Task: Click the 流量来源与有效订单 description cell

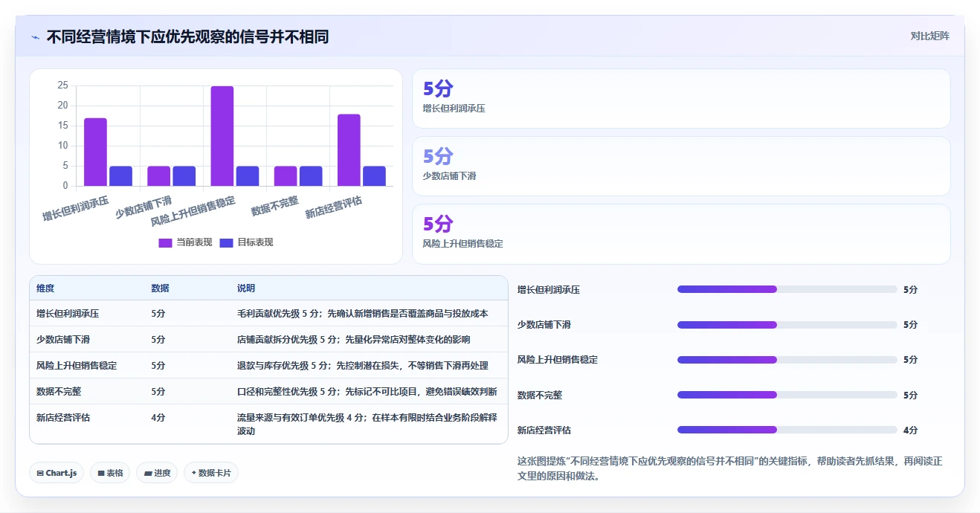Action: [x=367, y=424]
